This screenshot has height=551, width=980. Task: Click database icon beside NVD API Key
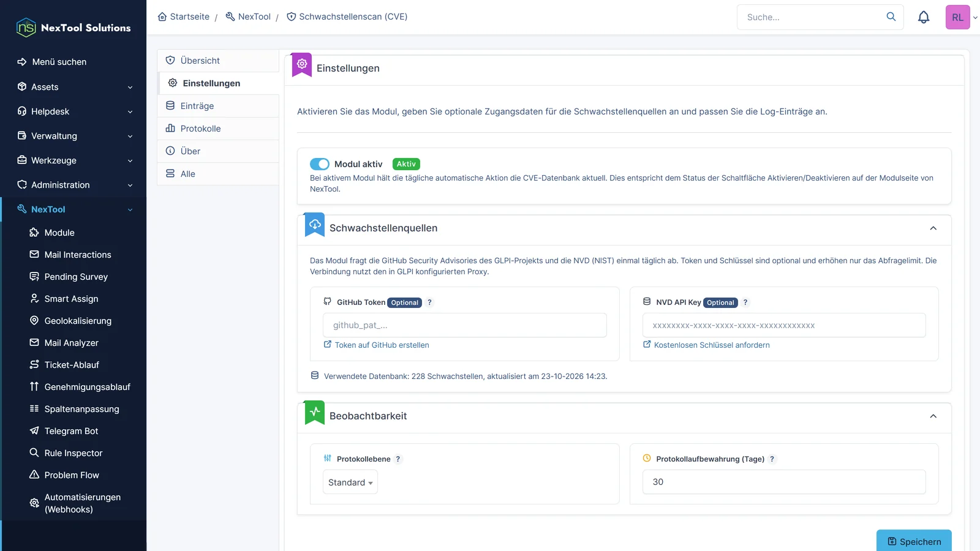point(647,302)
